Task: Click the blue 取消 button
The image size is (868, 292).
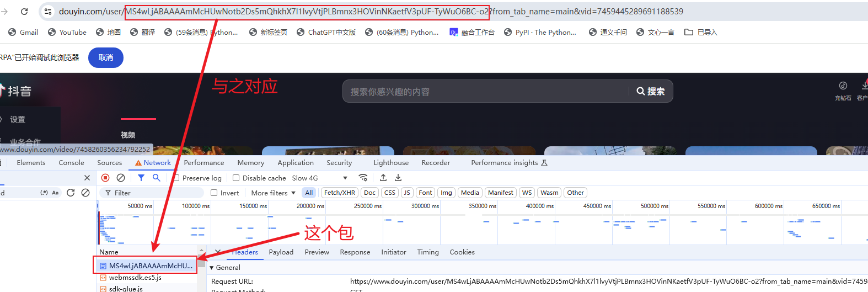Action: [x=105, y=57]
